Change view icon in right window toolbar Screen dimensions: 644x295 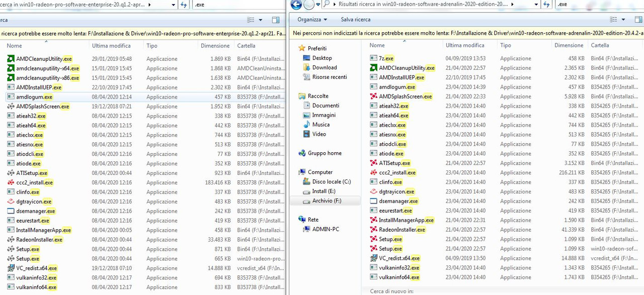[x=614, y=20]
